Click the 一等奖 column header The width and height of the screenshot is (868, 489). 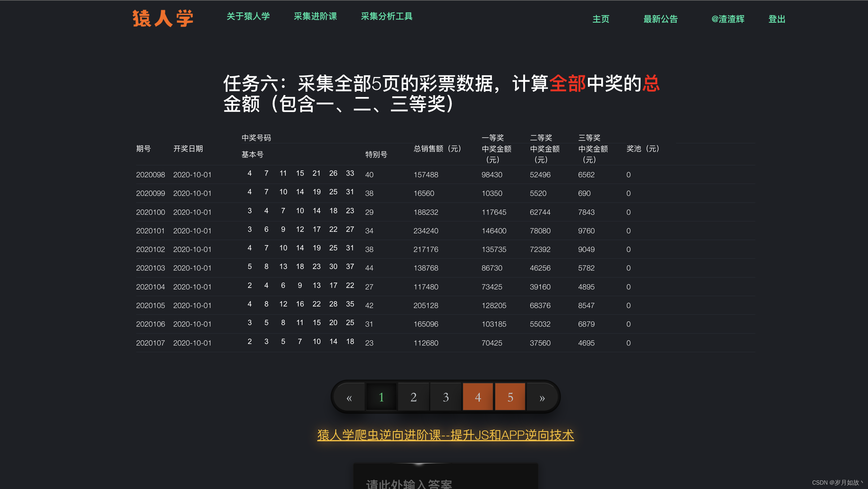[492, 138]
